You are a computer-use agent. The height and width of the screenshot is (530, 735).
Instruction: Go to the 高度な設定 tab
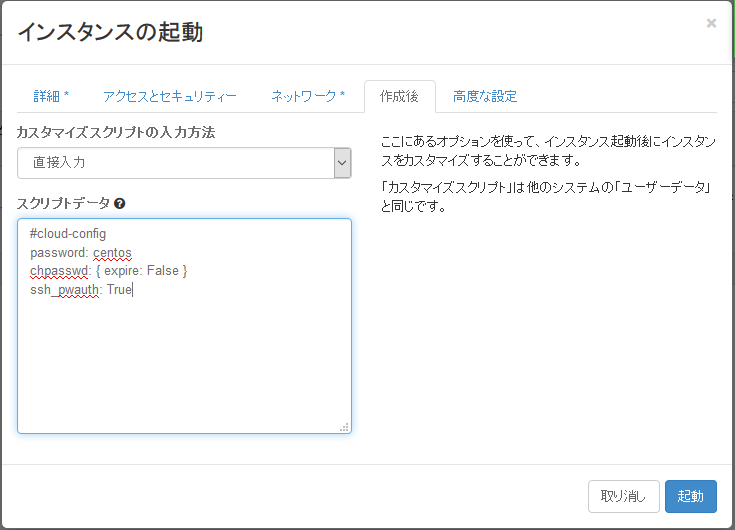point(485,97)
